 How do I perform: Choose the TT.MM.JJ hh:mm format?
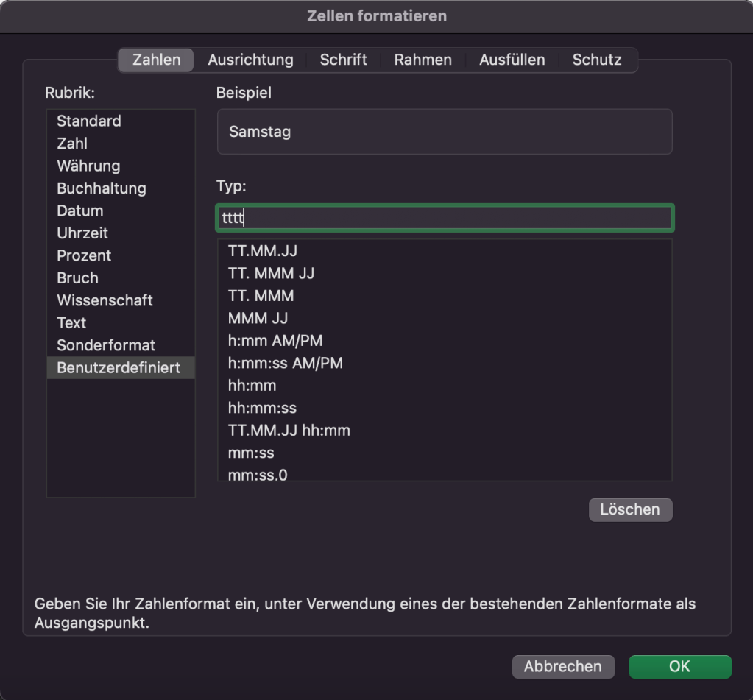click(x=289, y=431)
